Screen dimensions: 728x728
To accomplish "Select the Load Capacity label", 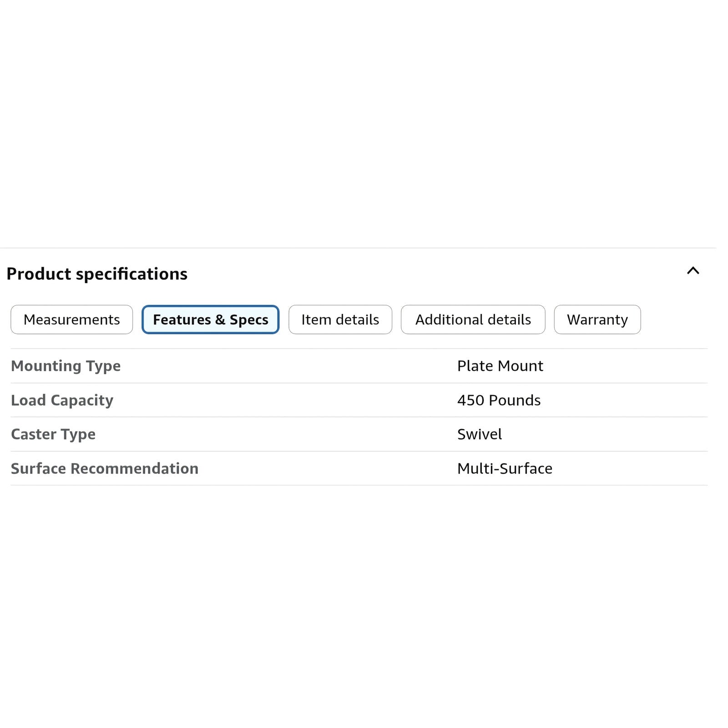I will click(62, 400).
